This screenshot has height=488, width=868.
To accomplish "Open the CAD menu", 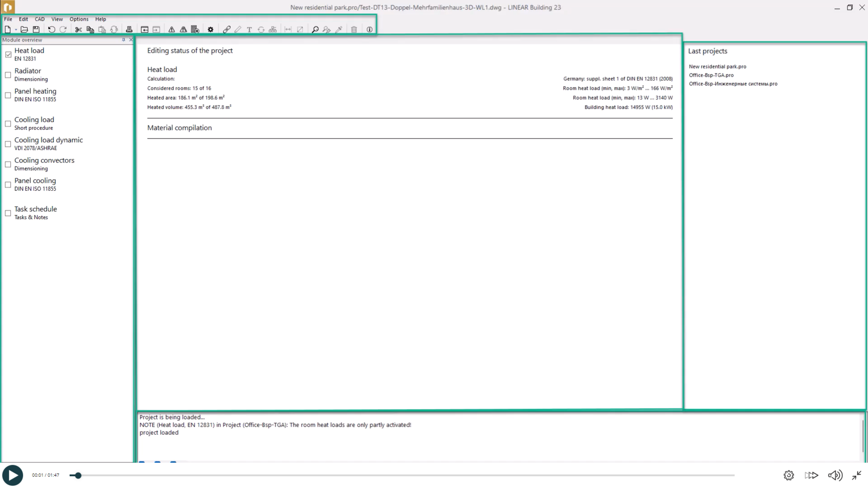I will click(x=40, y=19).
